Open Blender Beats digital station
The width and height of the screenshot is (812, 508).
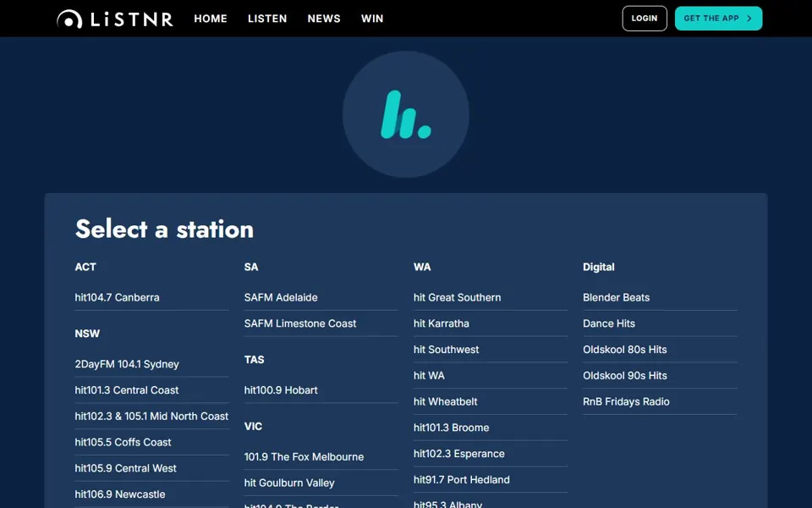coord(616,297)
